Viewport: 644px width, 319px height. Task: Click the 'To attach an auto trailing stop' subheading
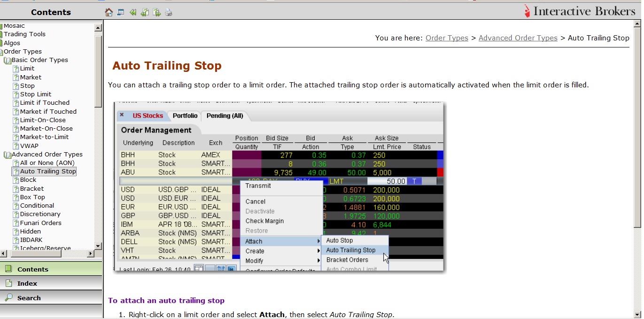[x=166, y=301]
